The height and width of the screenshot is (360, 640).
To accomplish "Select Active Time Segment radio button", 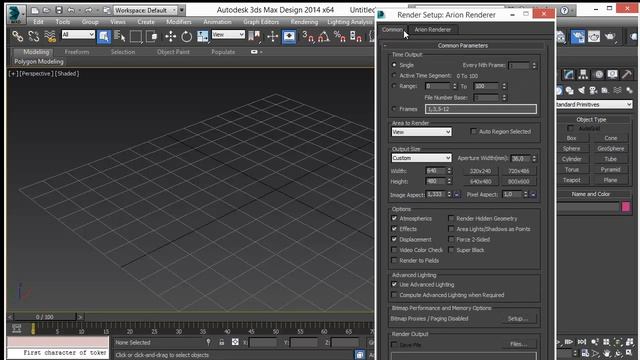I will click(x=394, y=76).
